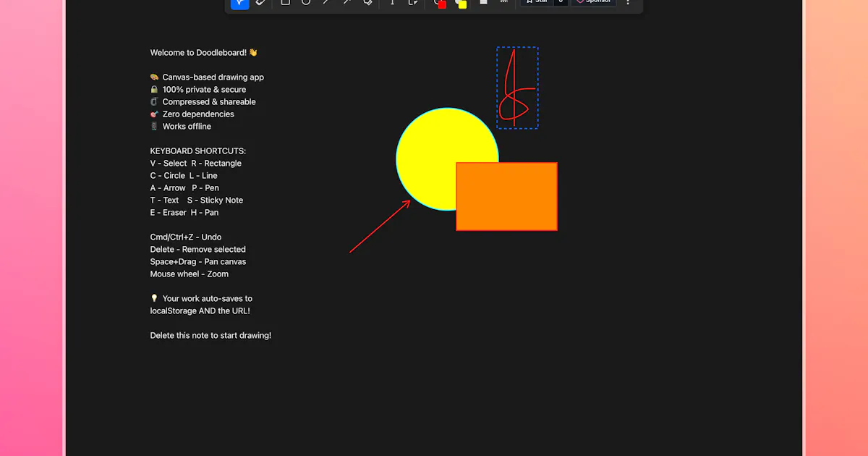Pick the yellow fill color swatch
This screenshot has width=868, height=456.
coord(461,3)
